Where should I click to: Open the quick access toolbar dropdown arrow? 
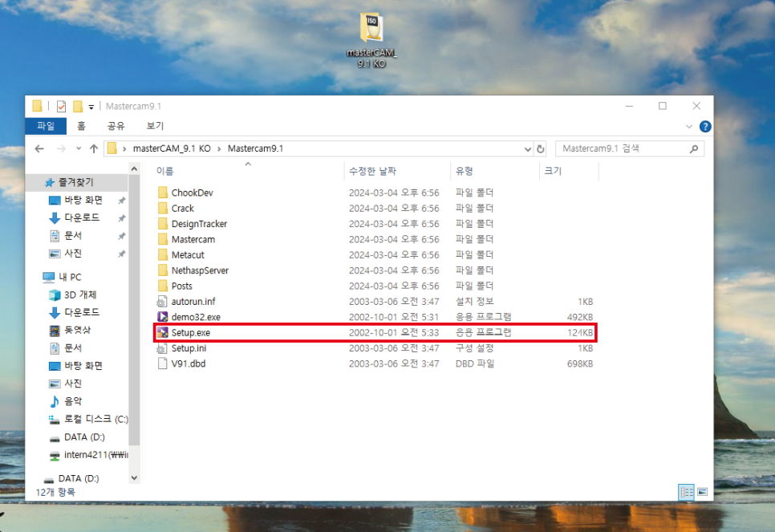point(91,107)
